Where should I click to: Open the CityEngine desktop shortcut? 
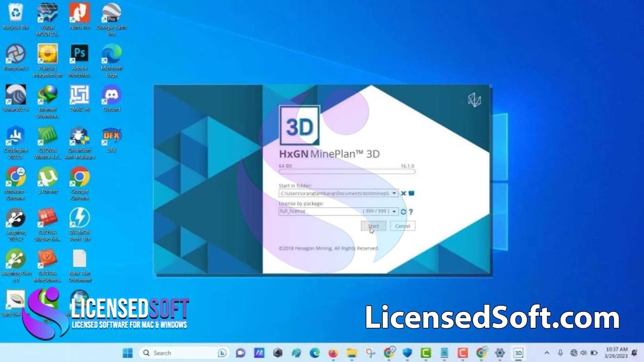click(x=16, y=143)
